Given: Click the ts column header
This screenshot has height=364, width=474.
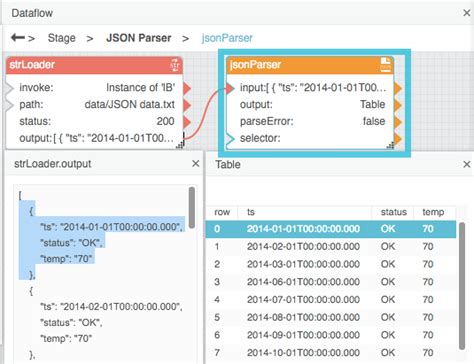Looking at the screenshot, I should [x=251, y=212].
